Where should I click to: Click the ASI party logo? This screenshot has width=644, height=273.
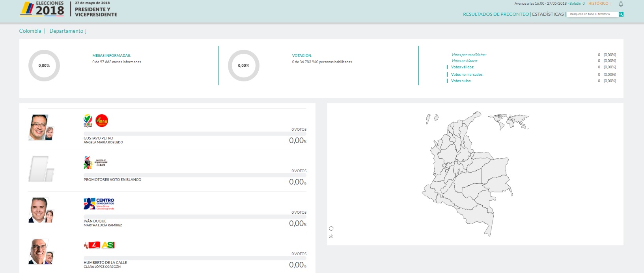pyautogui.click(x=108, y=245)
